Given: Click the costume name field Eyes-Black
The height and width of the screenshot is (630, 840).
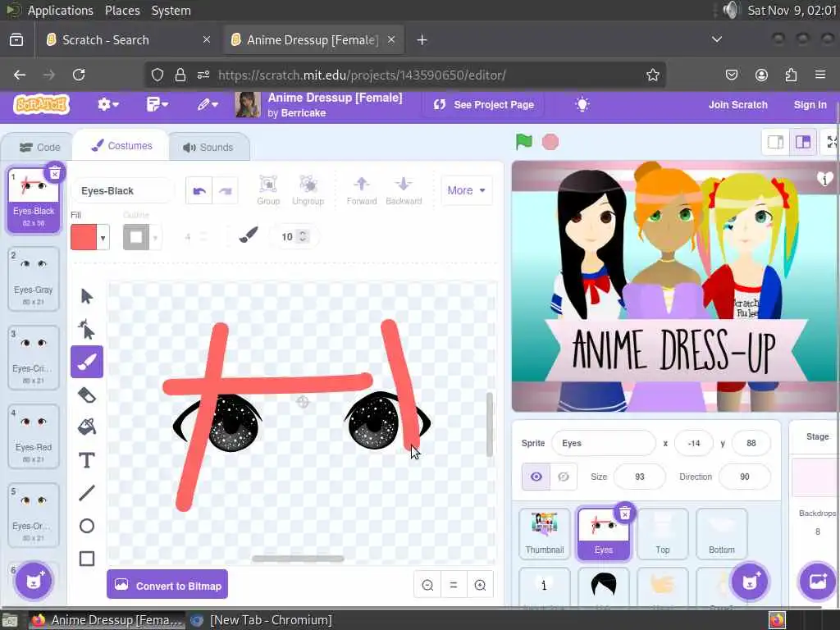Looking at the screenshot, I should point(123,190).
